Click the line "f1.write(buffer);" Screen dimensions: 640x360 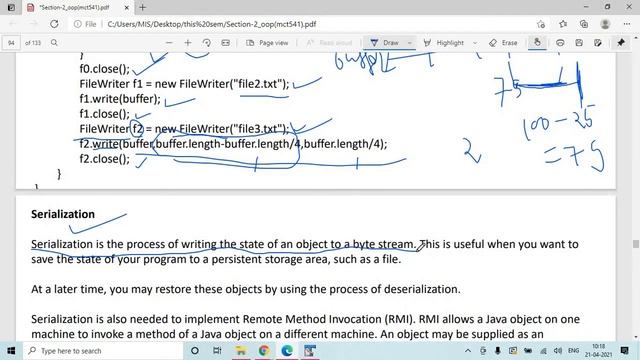coord(120,99)
